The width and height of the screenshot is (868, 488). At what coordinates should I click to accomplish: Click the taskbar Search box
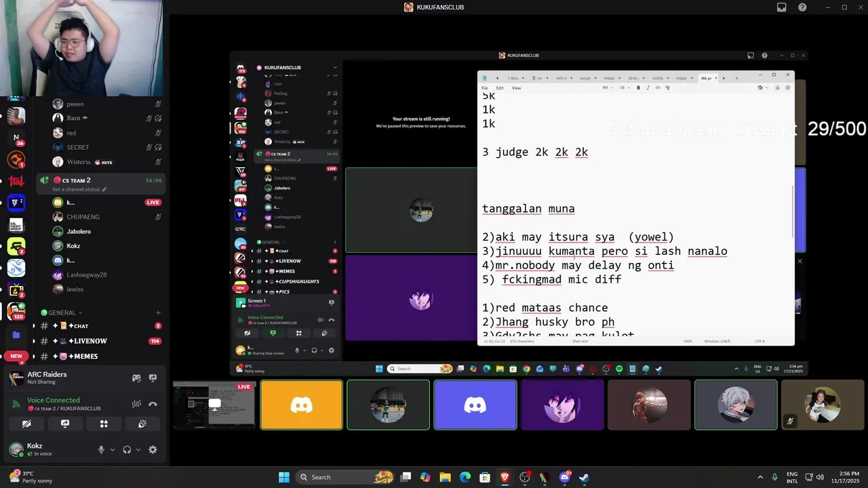[346, 477]
